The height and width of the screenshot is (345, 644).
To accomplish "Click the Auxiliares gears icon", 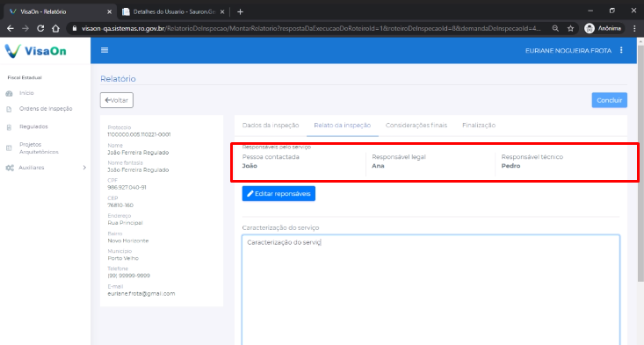I will pos(10,168).
